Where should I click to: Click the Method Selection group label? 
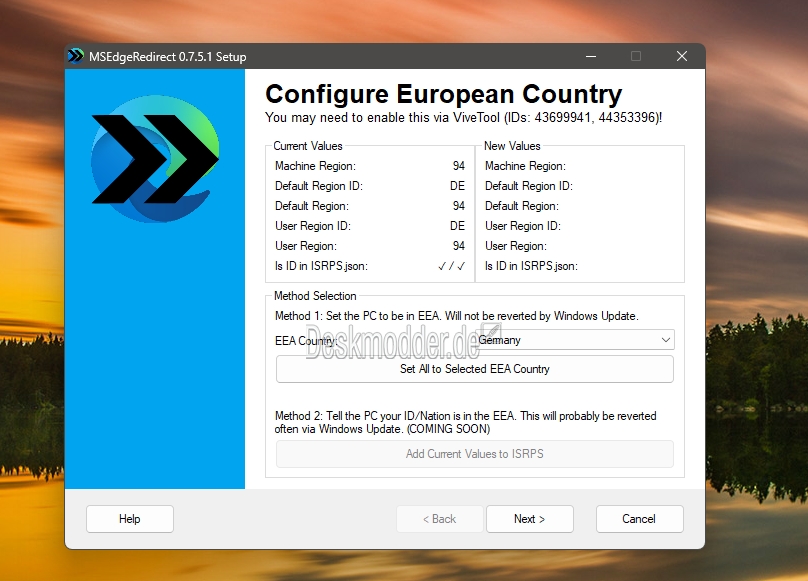click(x=315, y=296)
